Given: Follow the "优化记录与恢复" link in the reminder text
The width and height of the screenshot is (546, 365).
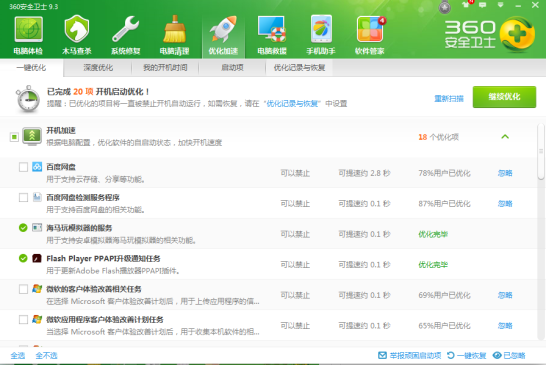Looking at the screenshot, I should 292,103.
